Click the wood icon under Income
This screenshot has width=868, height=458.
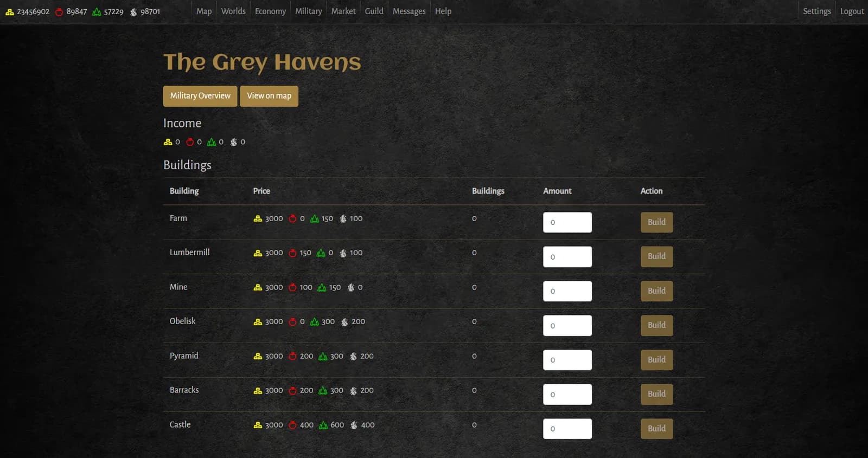click(212, 142)
